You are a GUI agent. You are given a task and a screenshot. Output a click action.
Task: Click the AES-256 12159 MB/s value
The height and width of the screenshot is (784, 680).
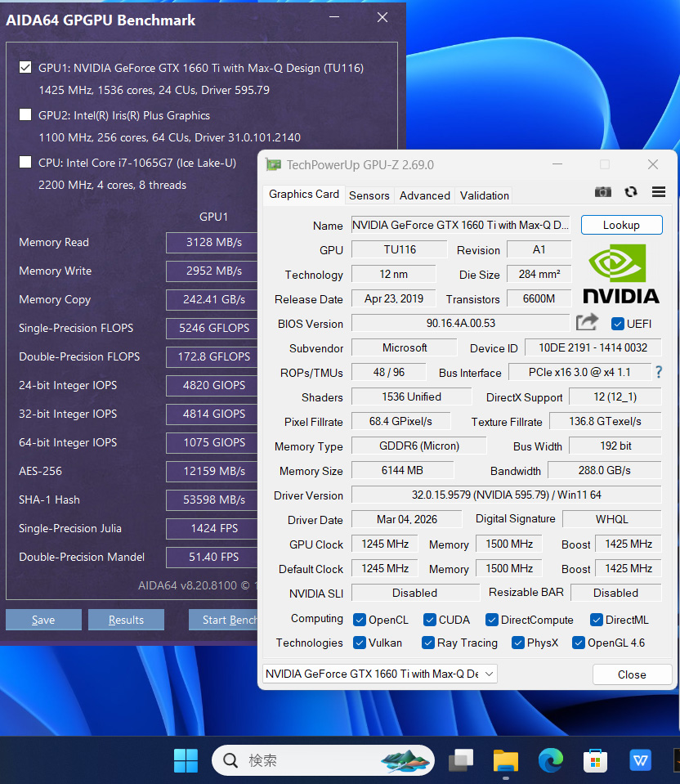tap(212, 471)
